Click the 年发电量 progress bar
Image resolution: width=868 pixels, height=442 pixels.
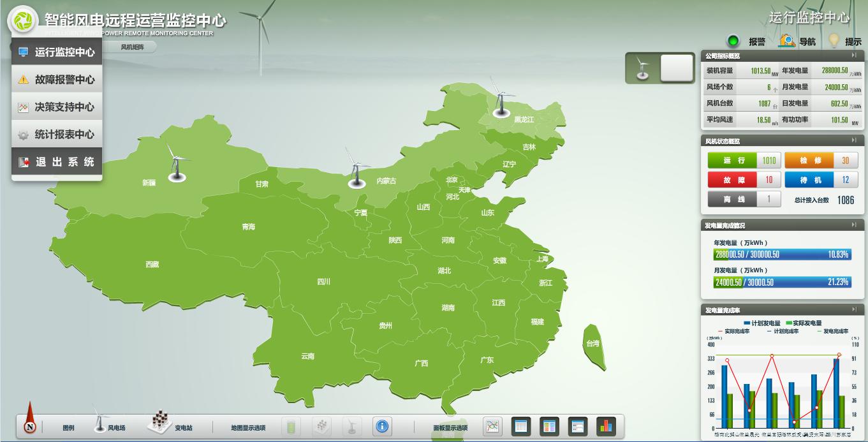783,254
